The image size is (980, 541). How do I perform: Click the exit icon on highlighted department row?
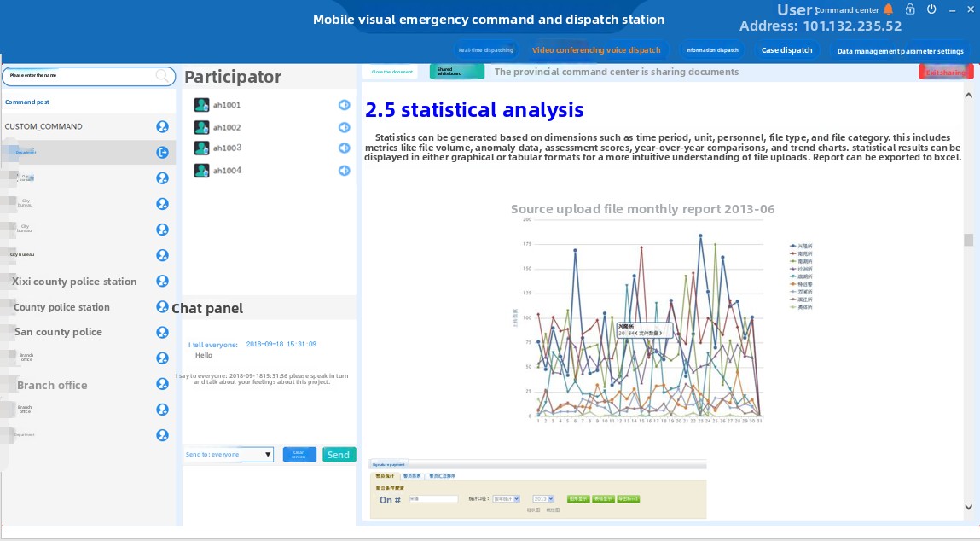[x=162, y=152]
